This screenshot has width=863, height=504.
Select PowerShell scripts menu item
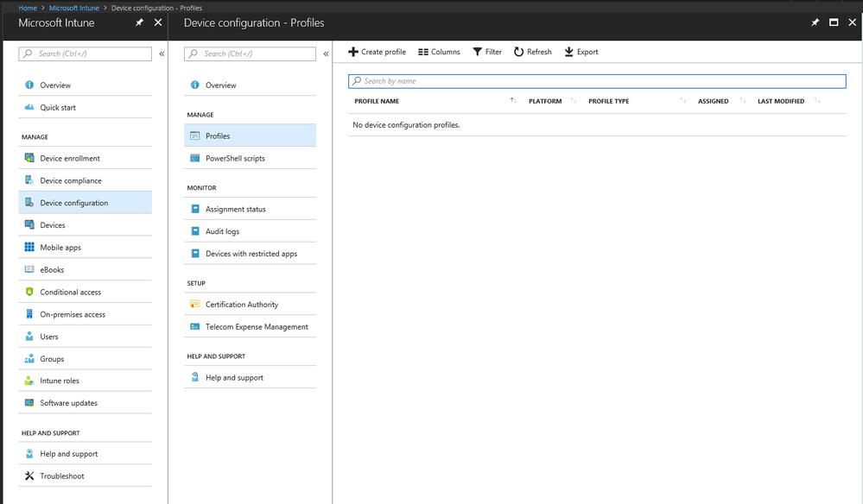pyautogui.click(x=235, y=158)
